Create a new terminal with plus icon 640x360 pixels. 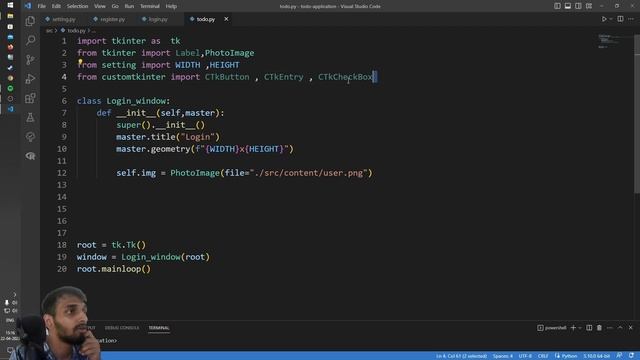point(573,328)
